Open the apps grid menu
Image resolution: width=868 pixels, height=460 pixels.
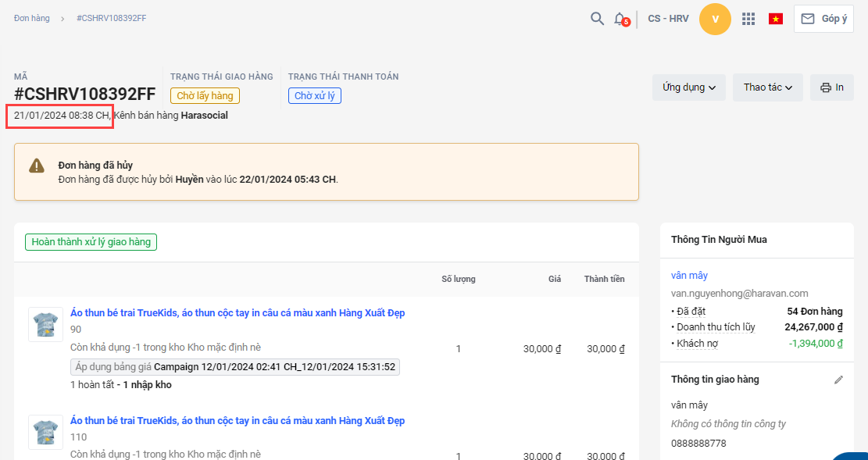[x=748, y=19]
